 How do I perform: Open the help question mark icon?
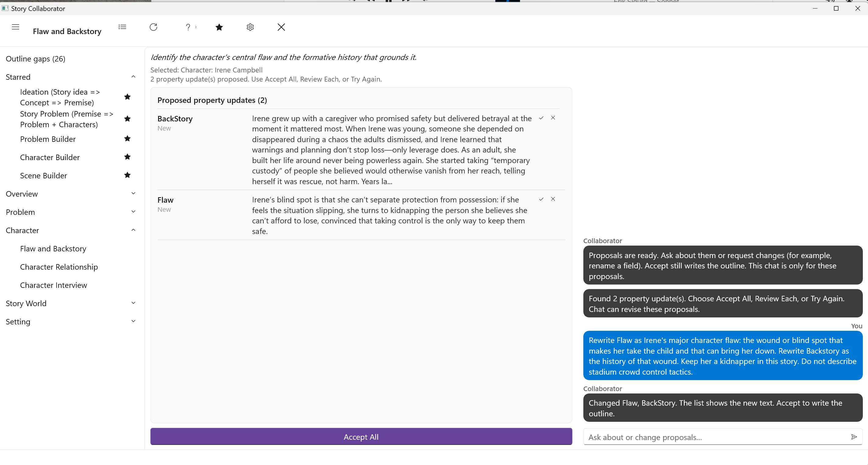coord(188,27)
